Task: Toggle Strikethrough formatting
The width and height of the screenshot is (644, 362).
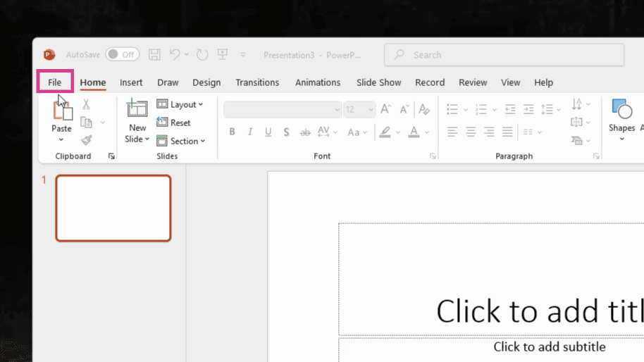Action: pos(305,132)
